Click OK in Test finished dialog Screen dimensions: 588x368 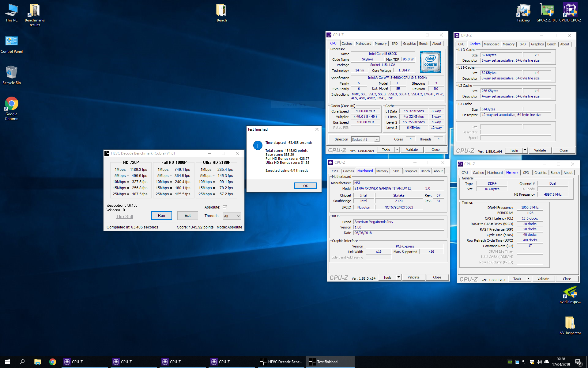tap(305, 186)
